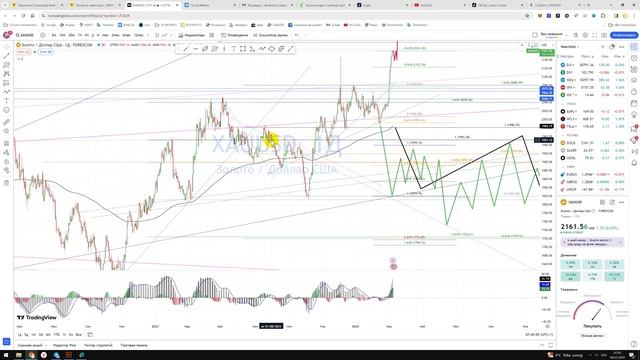Viewport: 640px width, 360px height.
Task: Select the TSLA row in watchlist
Action: [x=593, y=127]
